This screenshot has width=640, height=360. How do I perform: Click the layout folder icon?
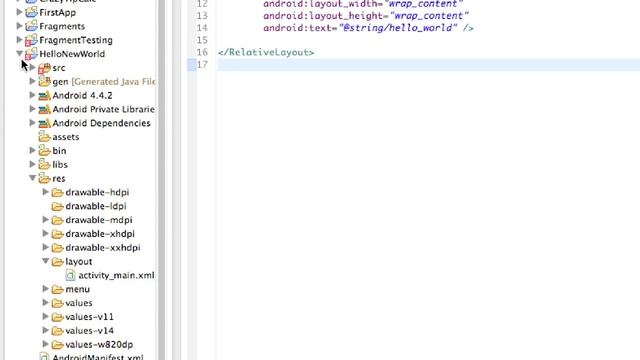[58, 262]
